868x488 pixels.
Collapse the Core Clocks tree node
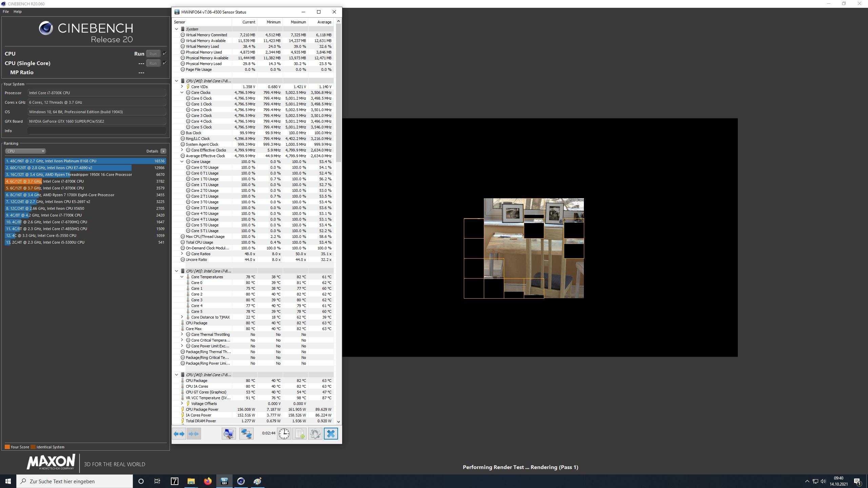click(x=182, y=93)
